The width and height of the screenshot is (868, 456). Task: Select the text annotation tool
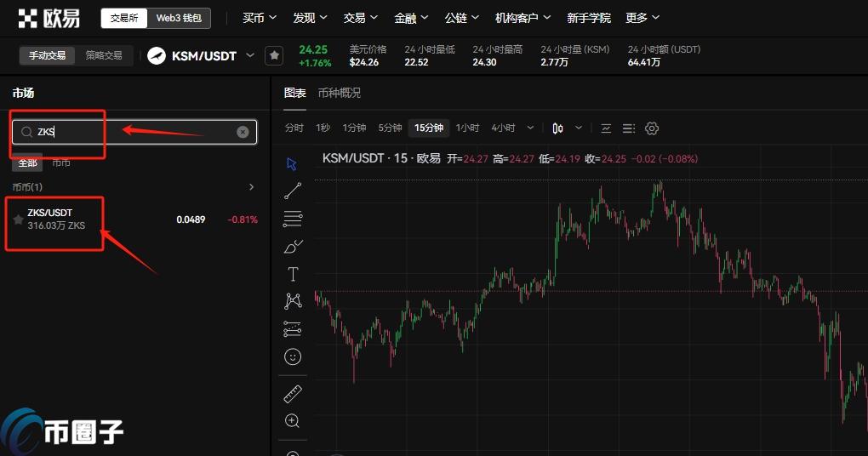293,274
